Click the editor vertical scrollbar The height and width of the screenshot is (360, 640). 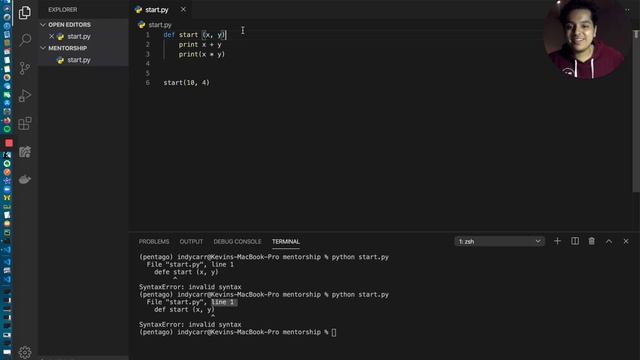tap(636, 110)
